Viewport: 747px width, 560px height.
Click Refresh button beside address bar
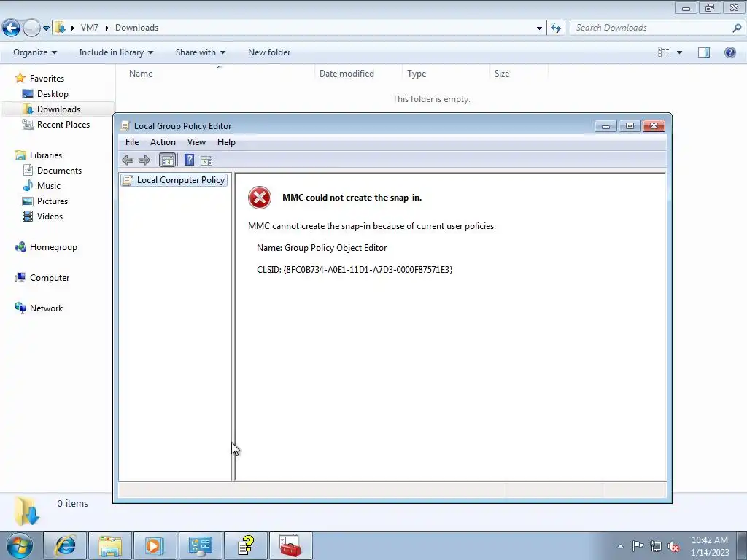(555, 28)
